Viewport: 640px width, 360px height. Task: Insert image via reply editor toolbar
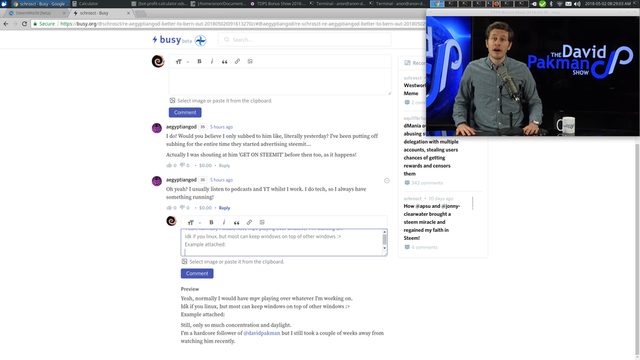[x=262, y=222]
